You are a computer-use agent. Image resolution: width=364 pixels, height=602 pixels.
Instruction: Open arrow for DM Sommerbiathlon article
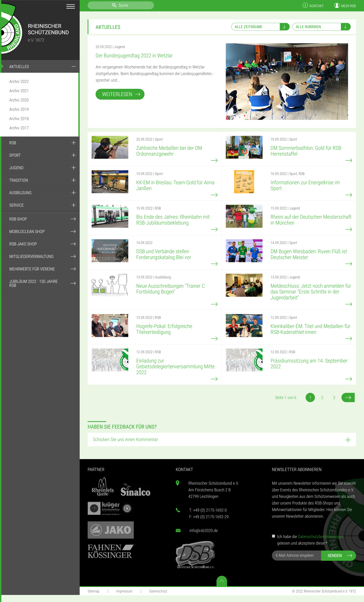(349, 160)
